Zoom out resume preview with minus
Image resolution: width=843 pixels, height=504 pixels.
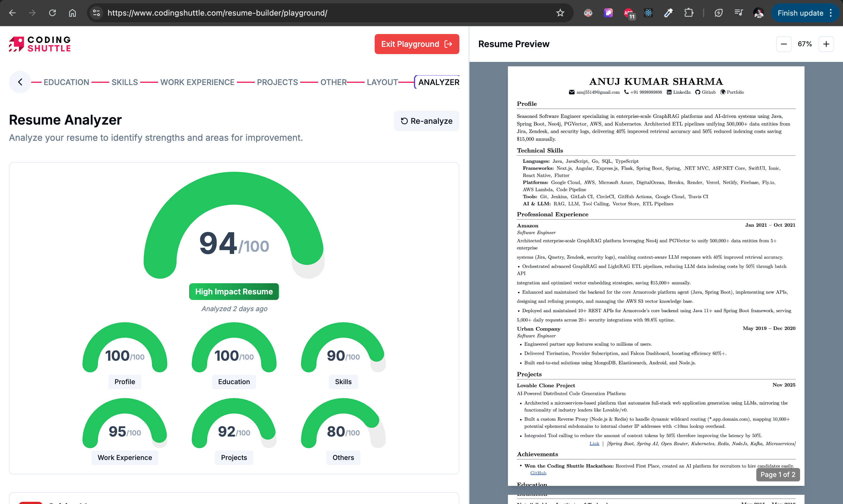point(784,44)
